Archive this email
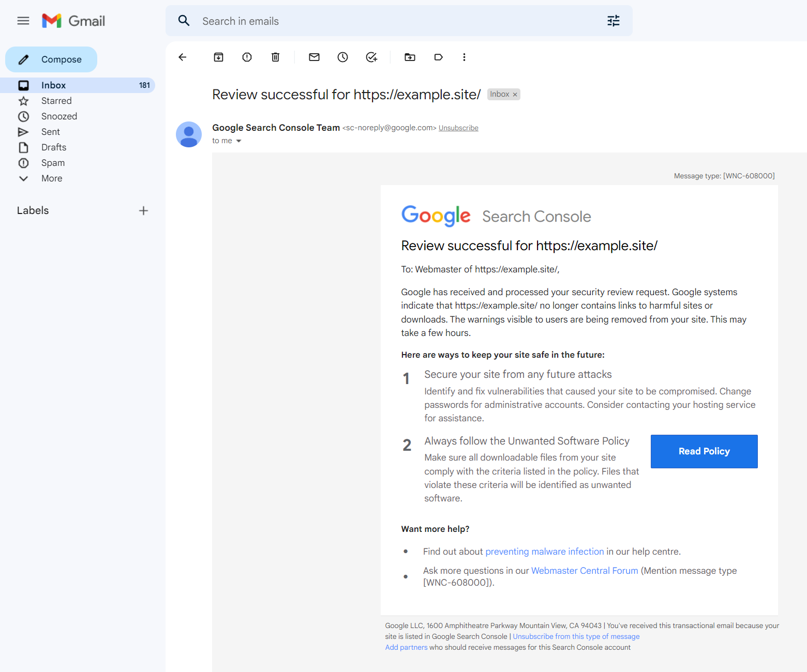807x672 pixels. [x=219, y=57]
